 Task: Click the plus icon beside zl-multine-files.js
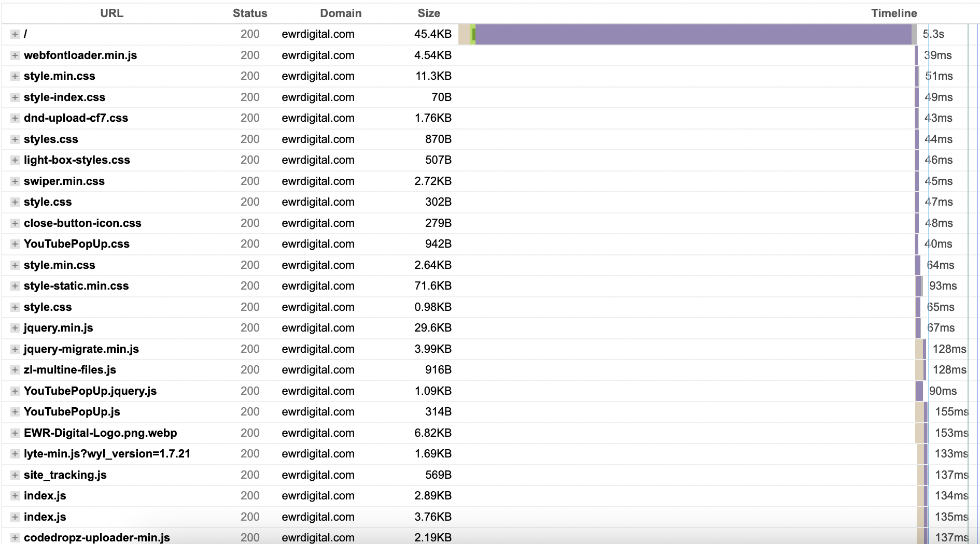coord(15,370)
